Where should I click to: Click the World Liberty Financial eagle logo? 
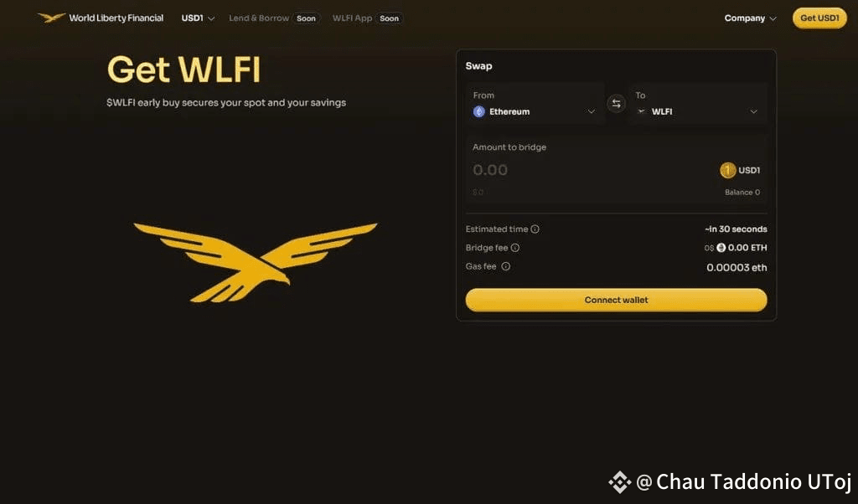pyautogui.click(x=51, y=18)
